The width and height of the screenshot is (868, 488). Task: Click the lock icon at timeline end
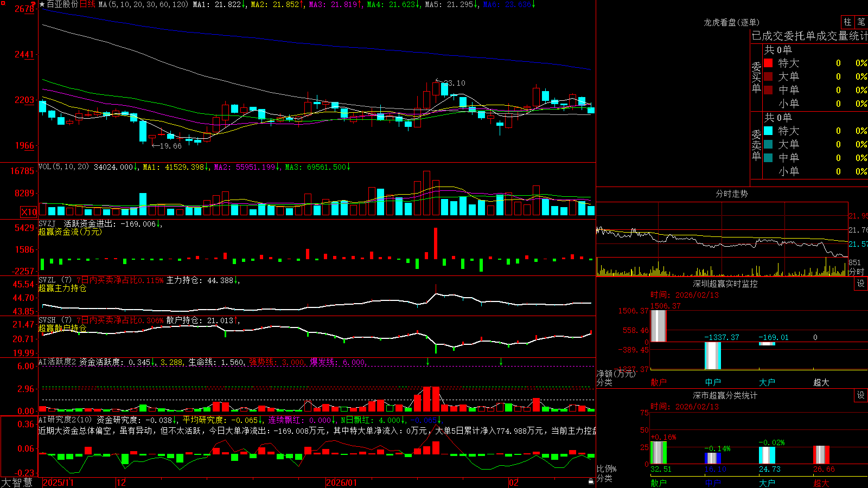click(591, 481)
